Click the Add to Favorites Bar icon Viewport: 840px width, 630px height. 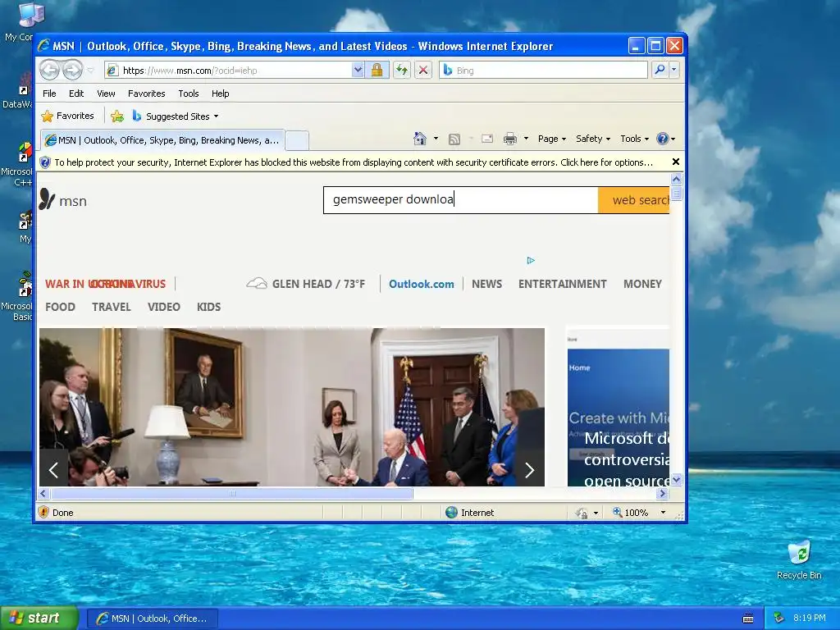[116, 116]
